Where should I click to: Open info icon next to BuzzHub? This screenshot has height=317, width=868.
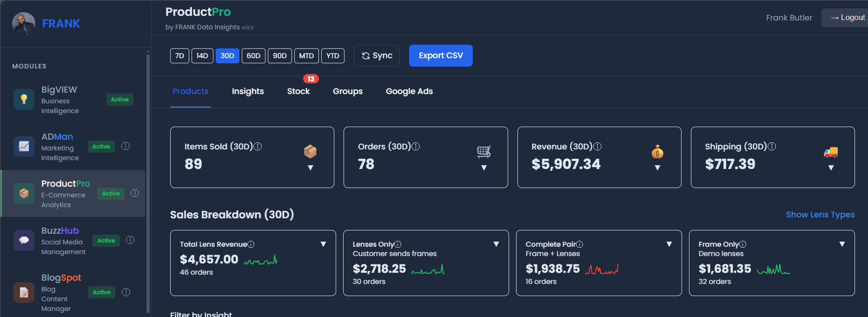pos(130,240)
